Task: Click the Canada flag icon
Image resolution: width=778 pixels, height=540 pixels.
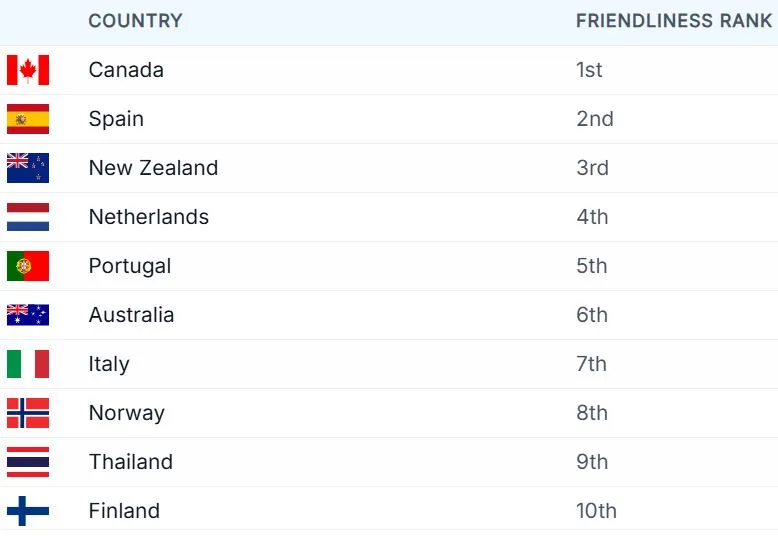Action: coord(28,70)
